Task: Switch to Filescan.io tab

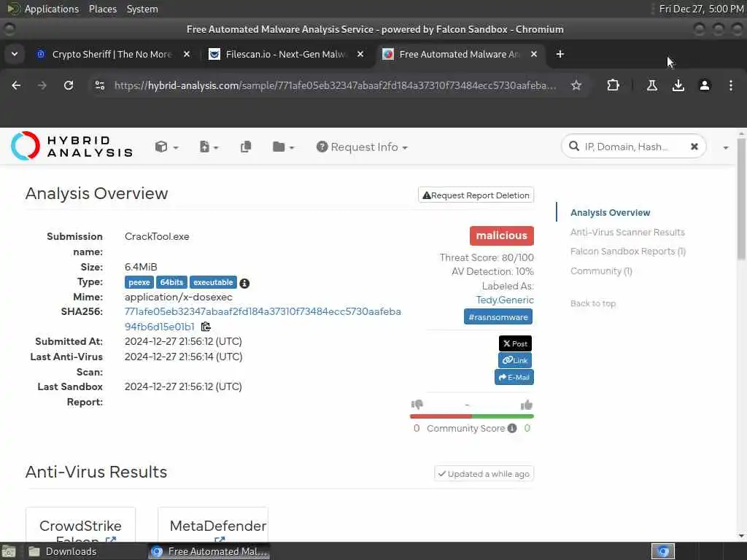Action: (x=286, y=54)
